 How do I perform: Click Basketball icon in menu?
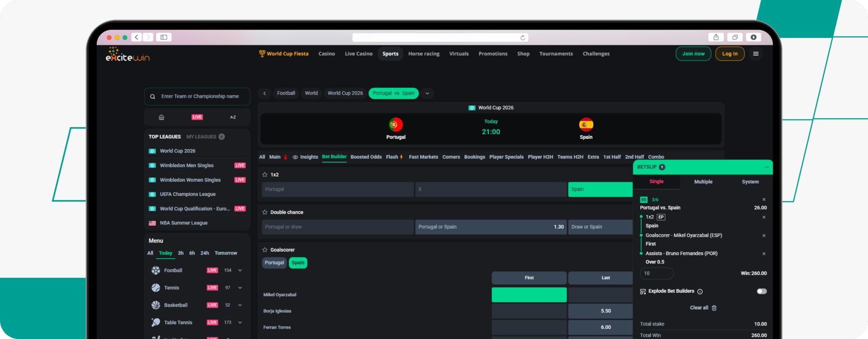pyautogui.click(x=156, y=305)
